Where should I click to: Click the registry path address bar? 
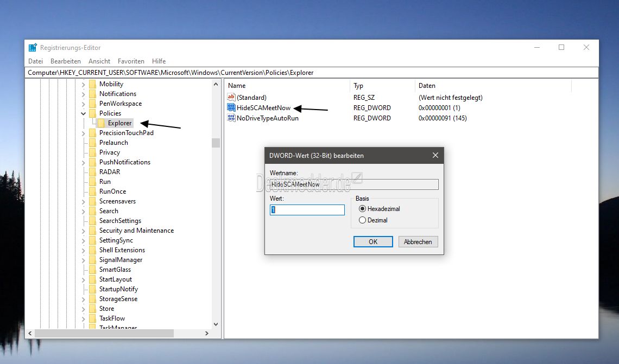tap(312, 73)
